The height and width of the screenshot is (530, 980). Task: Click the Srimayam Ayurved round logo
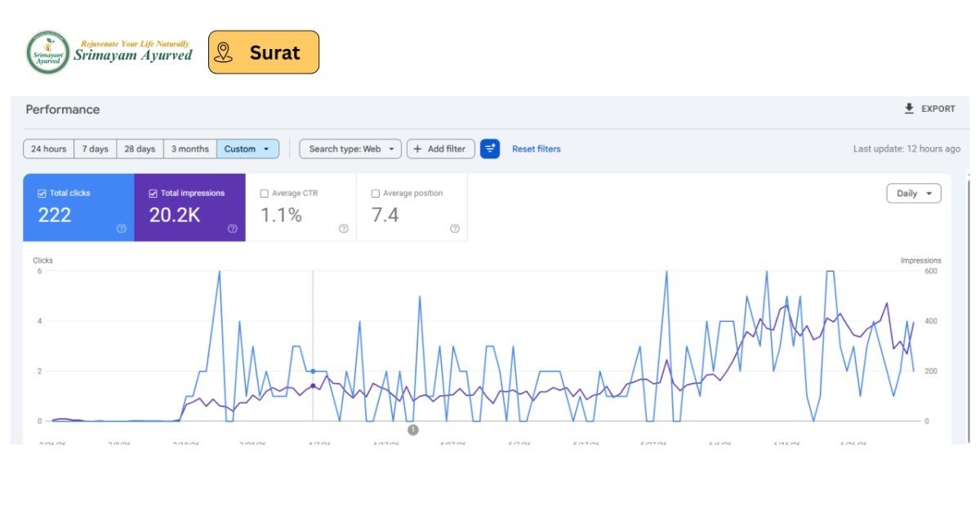pyautogui.click(x=48, y=53)
